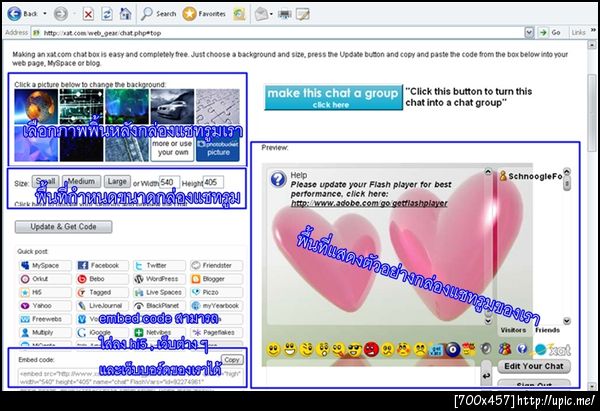Quick post to Freewebs
Viewport: 600px width, 411px height.
point(45,319)
